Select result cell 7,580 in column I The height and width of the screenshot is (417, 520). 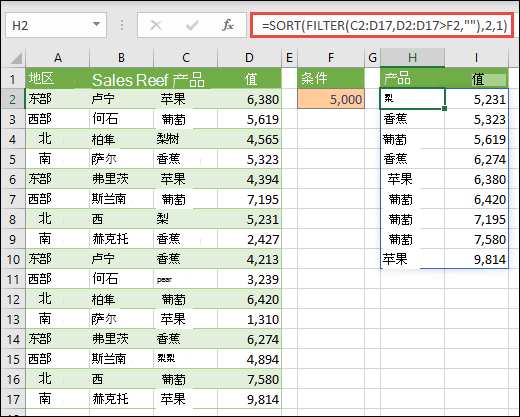476,239
